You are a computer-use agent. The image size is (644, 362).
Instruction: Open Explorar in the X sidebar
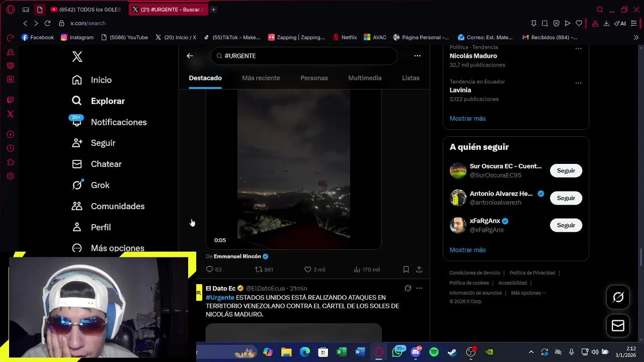(x=98, y=101)
